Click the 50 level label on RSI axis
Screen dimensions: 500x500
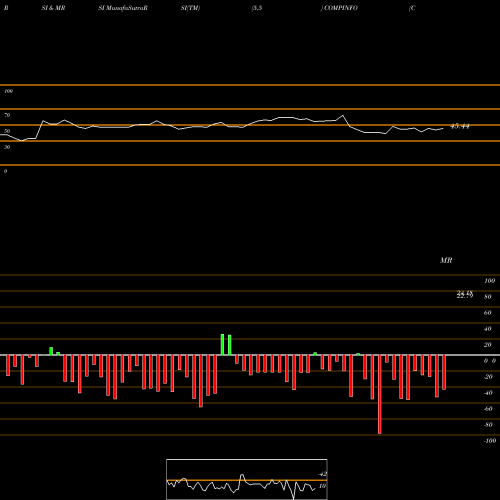(7, 131)
